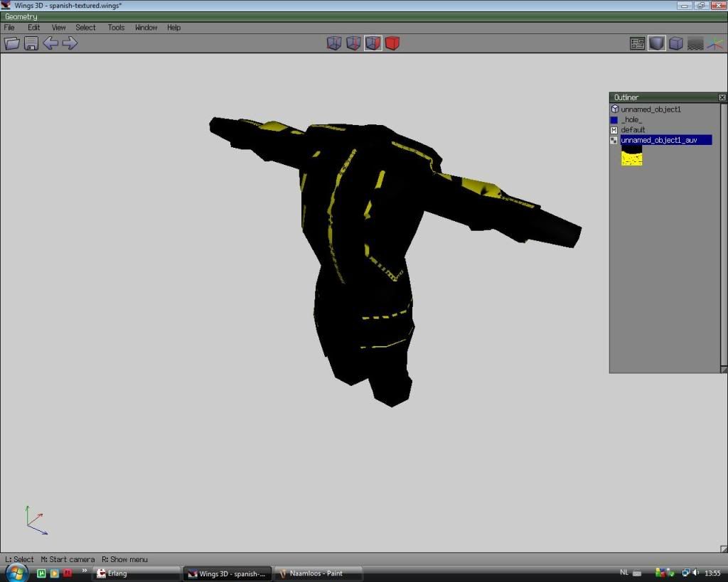Toggle smooth shaded preview cube
The height and width of the screenshot is (582, 728).
(x=657, y=43)
